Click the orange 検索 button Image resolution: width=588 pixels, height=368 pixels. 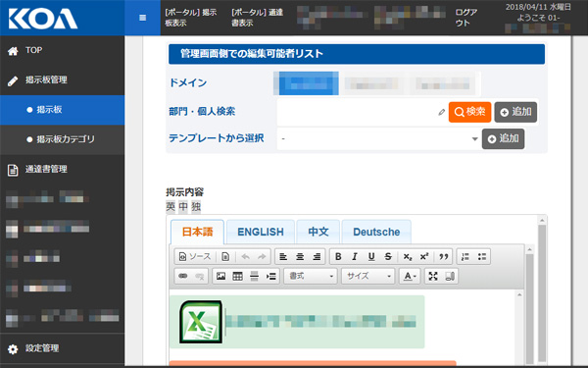pos(469,112)
